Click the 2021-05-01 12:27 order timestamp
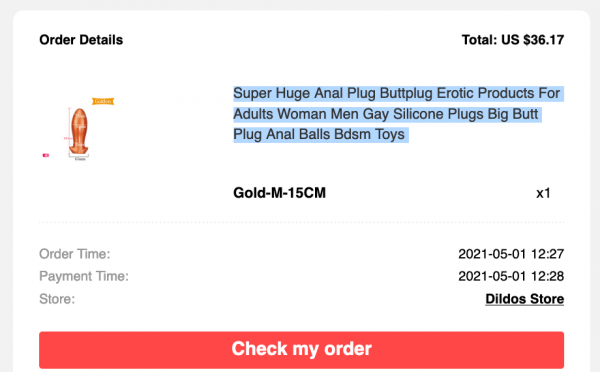Image resolution: width=600 pixels, height=372 pixels. pyautogui.click(x=511, y=254)
